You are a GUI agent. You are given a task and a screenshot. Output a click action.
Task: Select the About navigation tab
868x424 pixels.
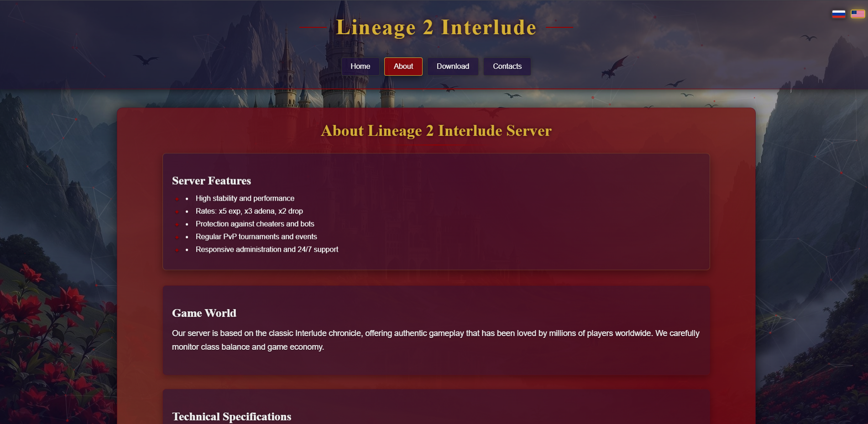(x=403, y=67)
